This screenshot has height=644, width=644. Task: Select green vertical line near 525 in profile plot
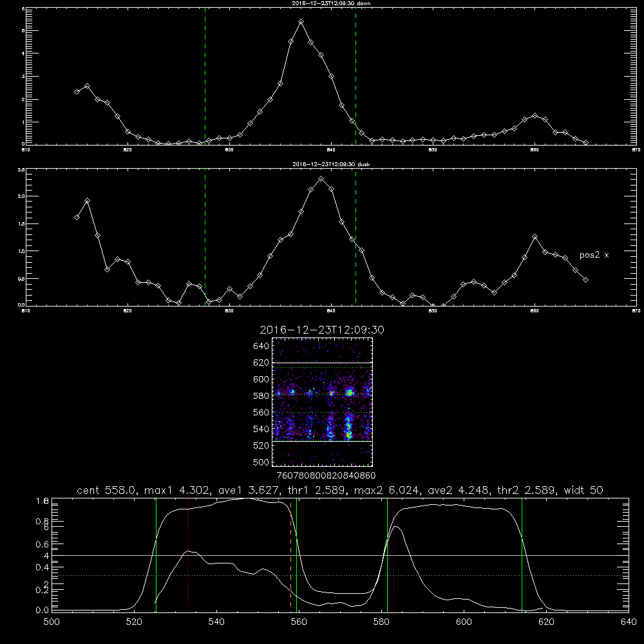point(156,554)
